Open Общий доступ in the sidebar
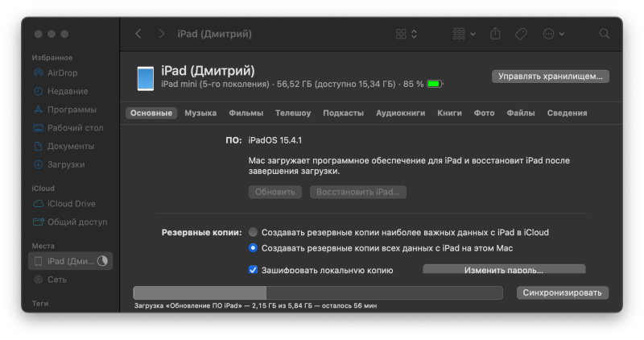The width and height of the screenshot is (644, 340). (x=77, y=222)
